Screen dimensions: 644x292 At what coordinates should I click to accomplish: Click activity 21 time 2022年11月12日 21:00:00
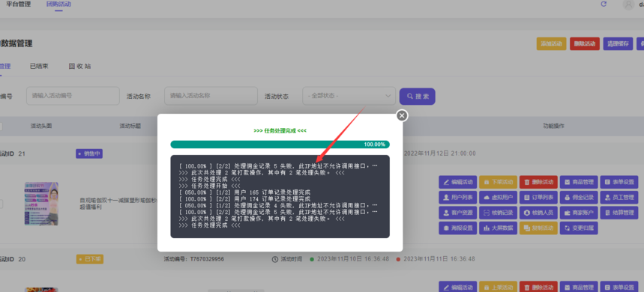click(440, 153)
